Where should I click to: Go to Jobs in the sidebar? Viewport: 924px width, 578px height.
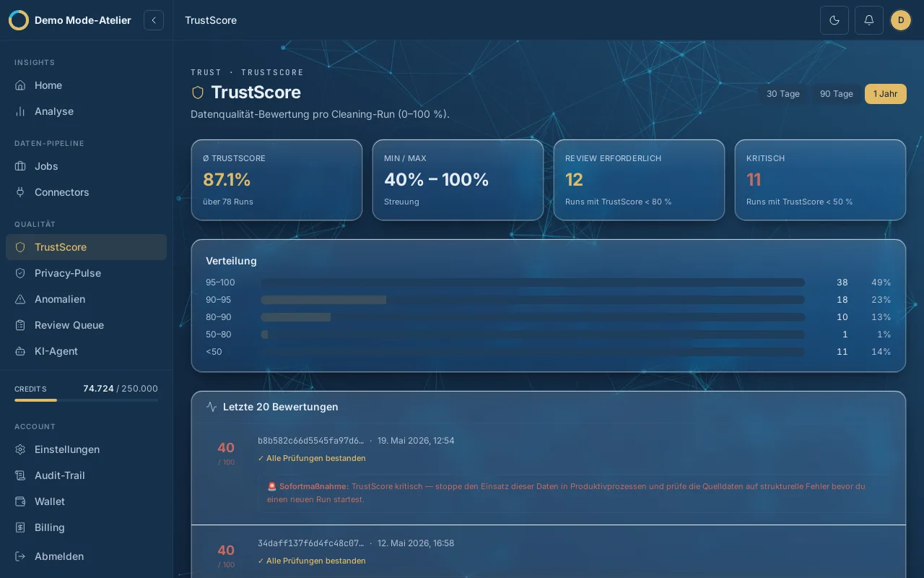pyautogui.click(x=86, y=166)
